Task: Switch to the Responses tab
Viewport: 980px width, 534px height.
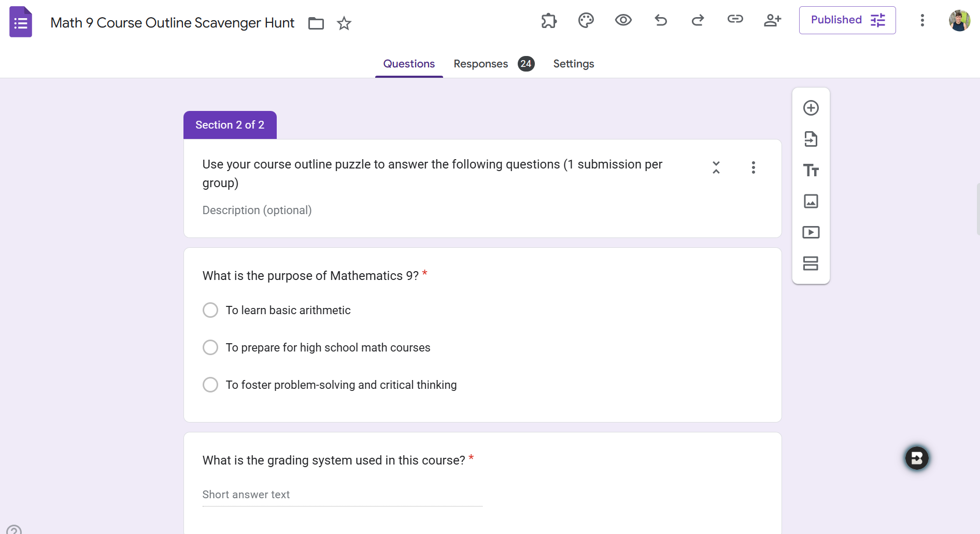Action: pyautogui.click(x=480, y=64)
